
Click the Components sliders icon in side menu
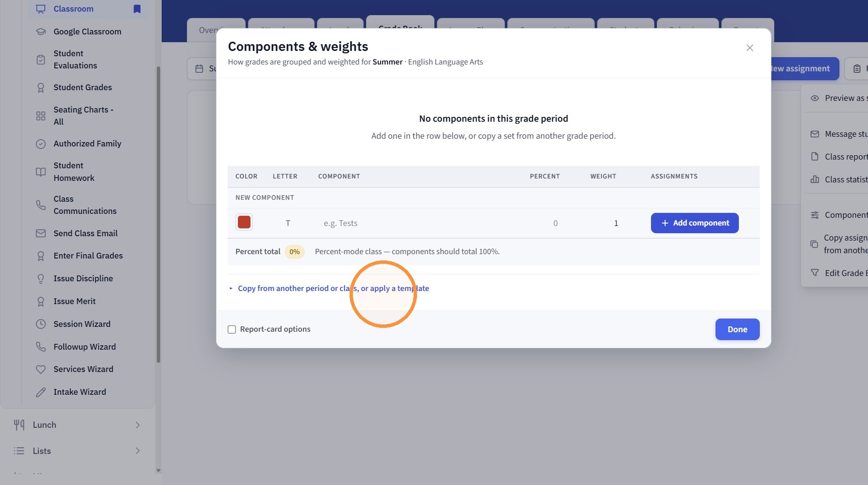click(815, 215)
